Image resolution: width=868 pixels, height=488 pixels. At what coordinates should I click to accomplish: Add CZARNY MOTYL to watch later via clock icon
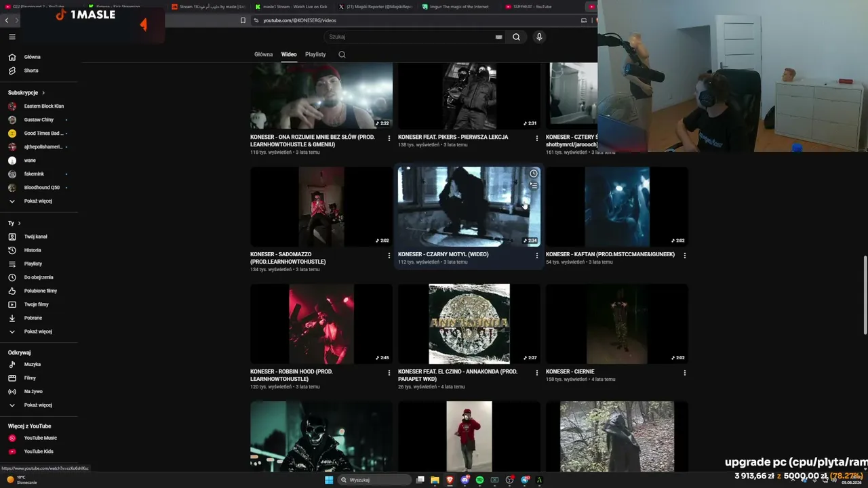pos(534,174)
